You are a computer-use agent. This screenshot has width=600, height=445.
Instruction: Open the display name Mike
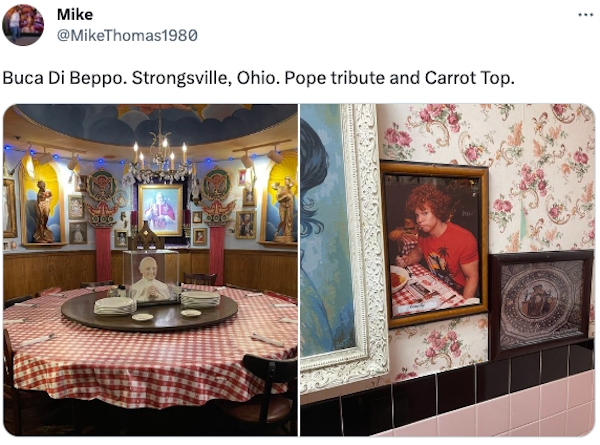point(75,15)
